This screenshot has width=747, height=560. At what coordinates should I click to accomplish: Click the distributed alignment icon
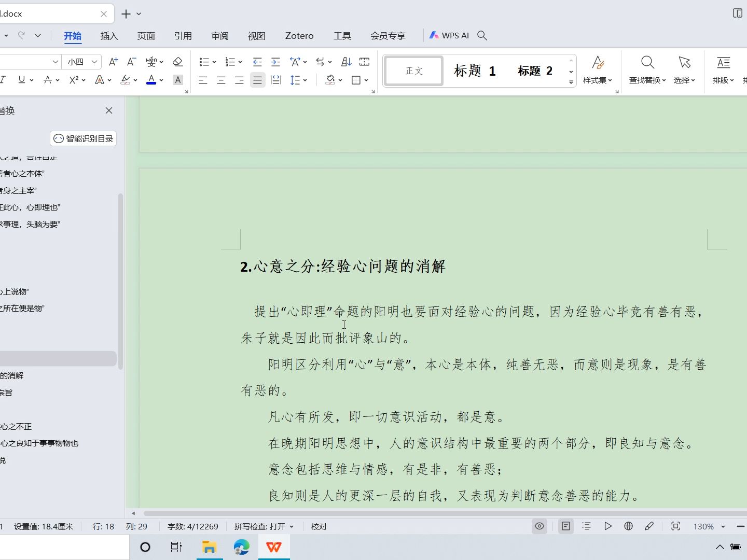pyautogui.click(x=276, y=80)
